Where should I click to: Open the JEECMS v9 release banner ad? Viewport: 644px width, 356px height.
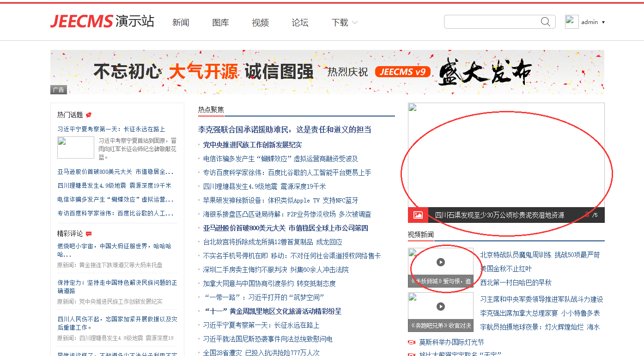click(327, 72)
